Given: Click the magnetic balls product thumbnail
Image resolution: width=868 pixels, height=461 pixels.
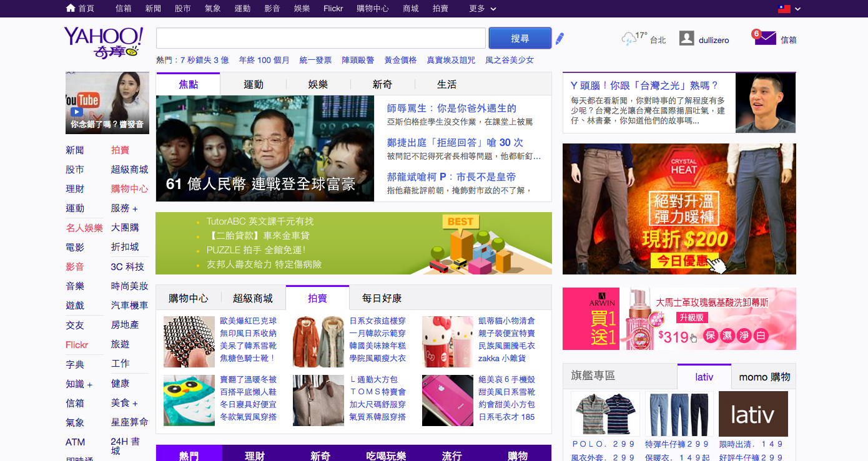Looking at the screenshot, I should coord(189,342).
